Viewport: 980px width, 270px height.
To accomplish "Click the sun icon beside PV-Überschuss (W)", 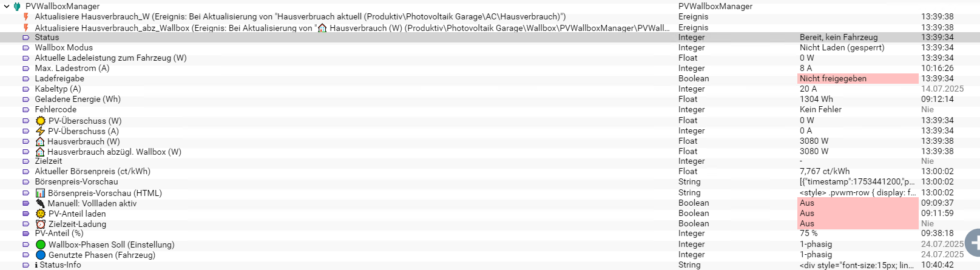I will point(41,121).
